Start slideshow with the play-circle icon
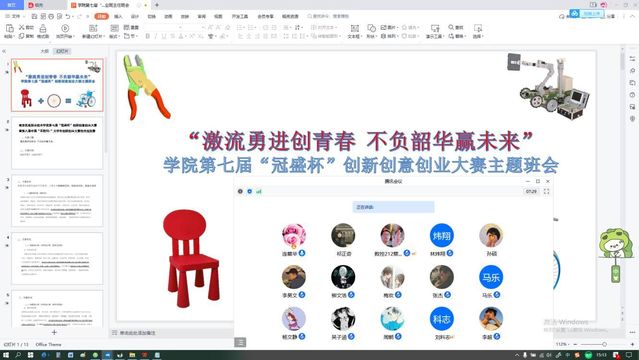 (65, 28)
